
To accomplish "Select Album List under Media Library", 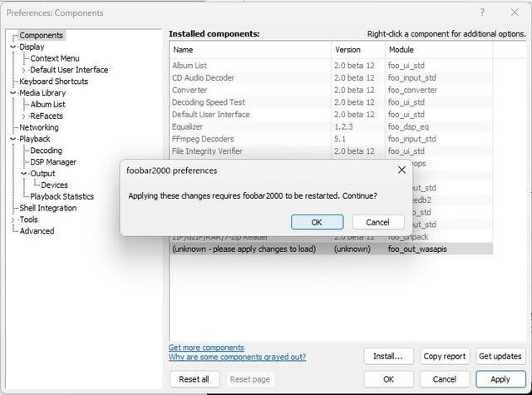I will click(48, 105).
